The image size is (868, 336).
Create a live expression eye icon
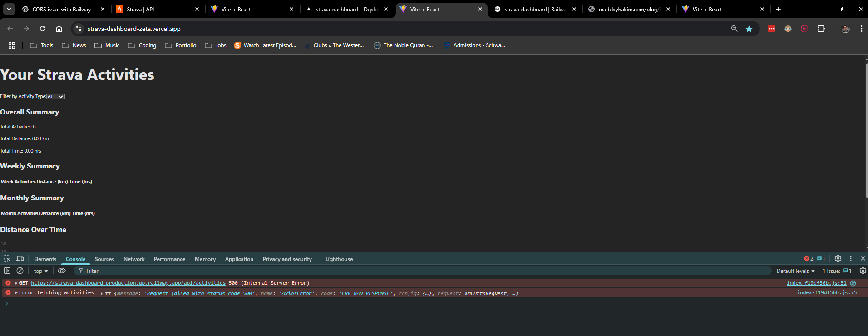(x=62, y=271)
